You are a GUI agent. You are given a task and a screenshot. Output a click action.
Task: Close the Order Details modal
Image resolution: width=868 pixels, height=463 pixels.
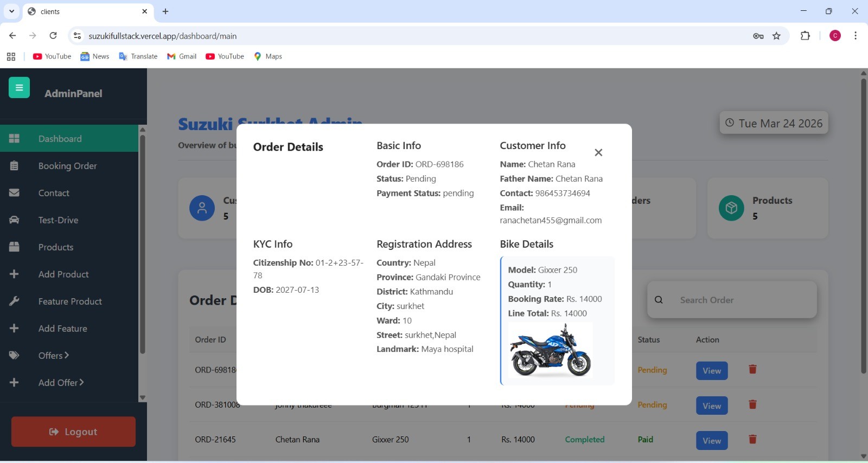pyautogui.click(x=598, y=153)
